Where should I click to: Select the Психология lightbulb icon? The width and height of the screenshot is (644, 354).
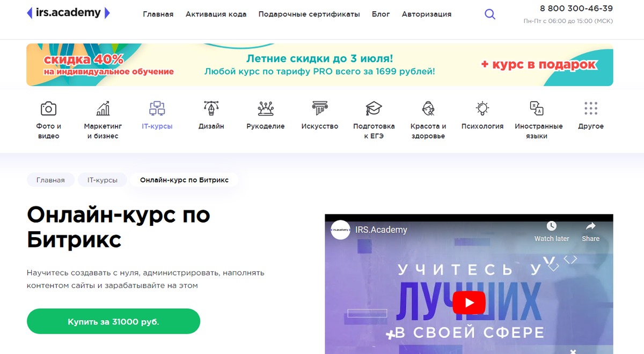482,109
